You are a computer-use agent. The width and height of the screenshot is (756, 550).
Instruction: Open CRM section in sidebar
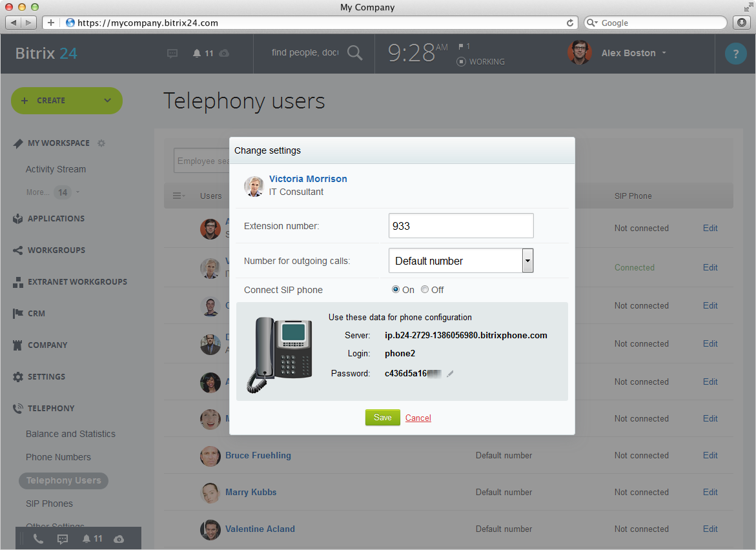(x=36, y=313)
